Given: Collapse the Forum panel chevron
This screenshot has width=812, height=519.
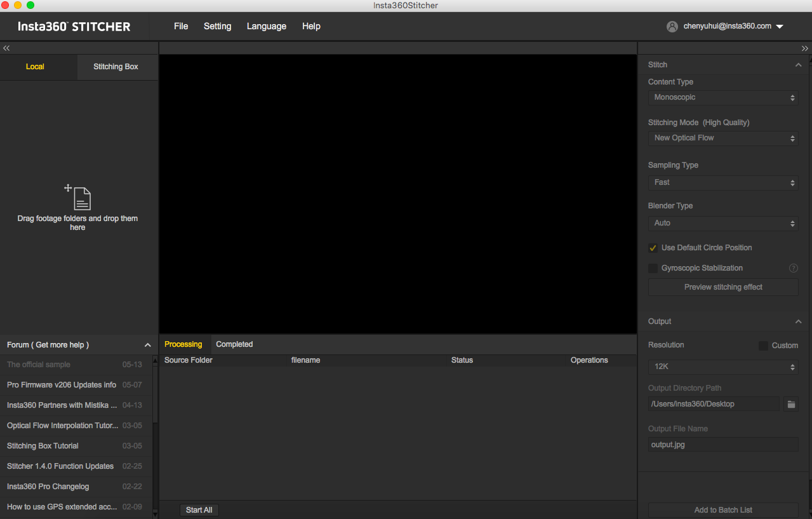Looking at the screenshot, I should tap(147, 345).
